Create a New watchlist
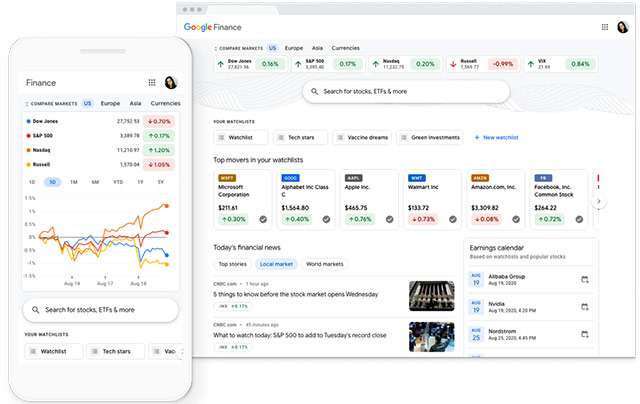This screenshot has width=640, height=404. coord(496,138)
